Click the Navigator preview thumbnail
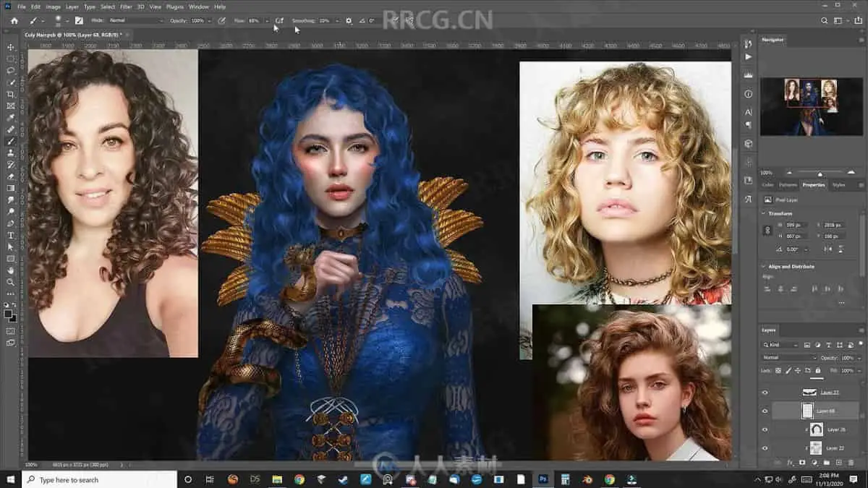868x488 pixels. [810, 106]
